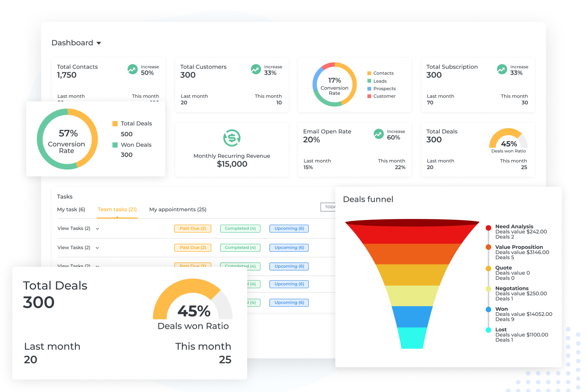Click the 17% Conversion Rate donut chart

pos(335,85)
